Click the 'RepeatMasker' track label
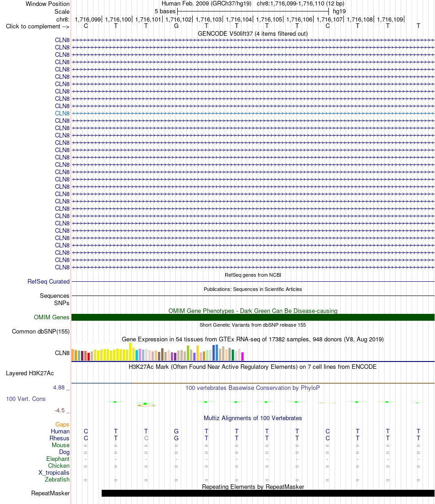 pos(50,493)
